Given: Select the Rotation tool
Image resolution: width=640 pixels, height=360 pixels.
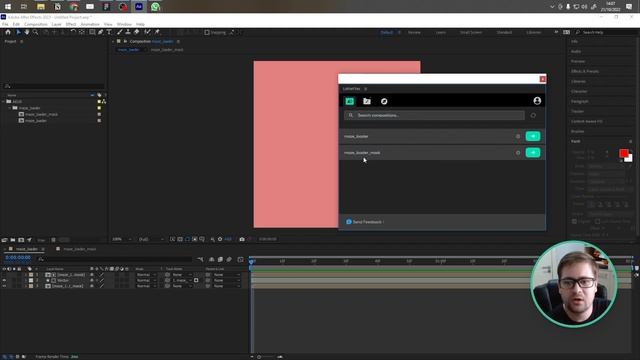Looking at the screenshot, I should (x=73, y=32).
